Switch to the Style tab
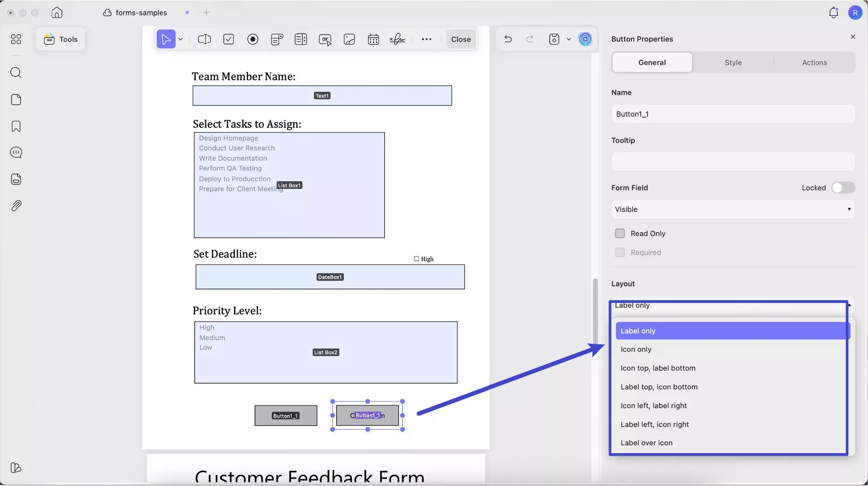The width and height of the screenshot is (868, 486). point(733,62)
